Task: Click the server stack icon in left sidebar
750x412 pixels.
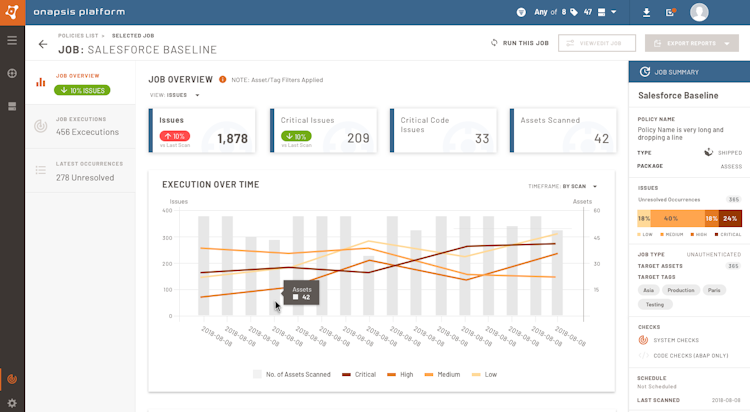Action: coord(12,106)
